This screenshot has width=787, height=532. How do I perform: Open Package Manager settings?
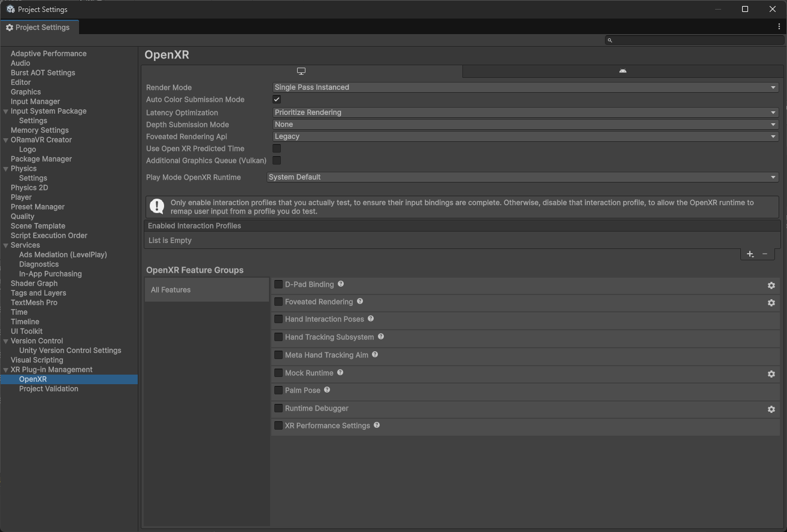point(41,159)
